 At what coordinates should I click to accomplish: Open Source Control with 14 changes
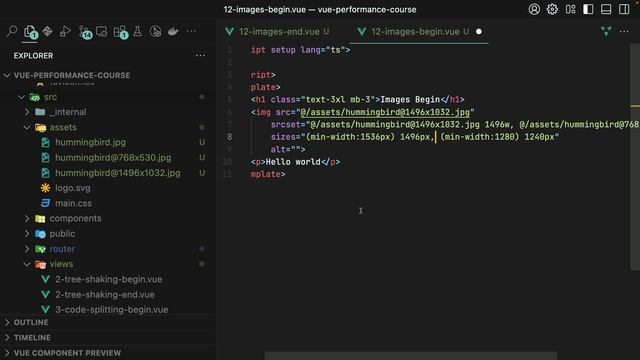pyautogui.click(x=84, y=32)
